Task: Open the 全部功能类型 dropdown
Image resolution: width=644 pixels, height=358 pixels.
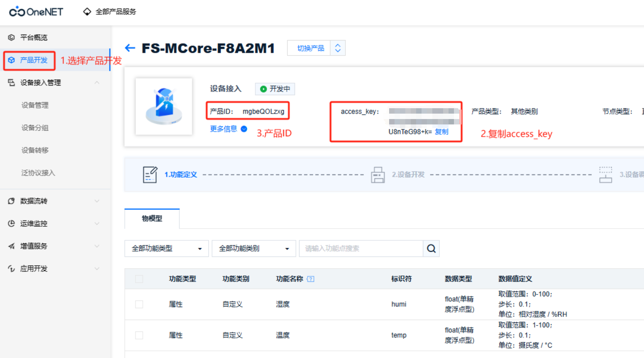Action: [x=167, y=248]
